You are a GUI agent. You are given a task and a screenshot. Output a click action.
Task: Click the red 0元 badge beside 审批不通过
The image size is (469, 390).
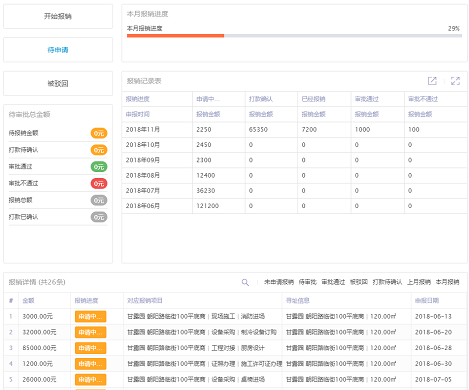tap(99, 183)
